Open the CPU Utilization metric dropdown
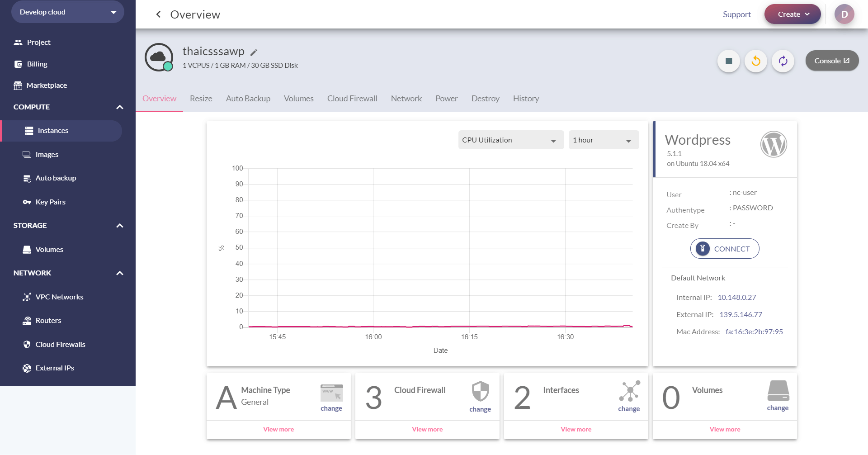Viewport: 868px width, 455px height. (x=511, y=140)
